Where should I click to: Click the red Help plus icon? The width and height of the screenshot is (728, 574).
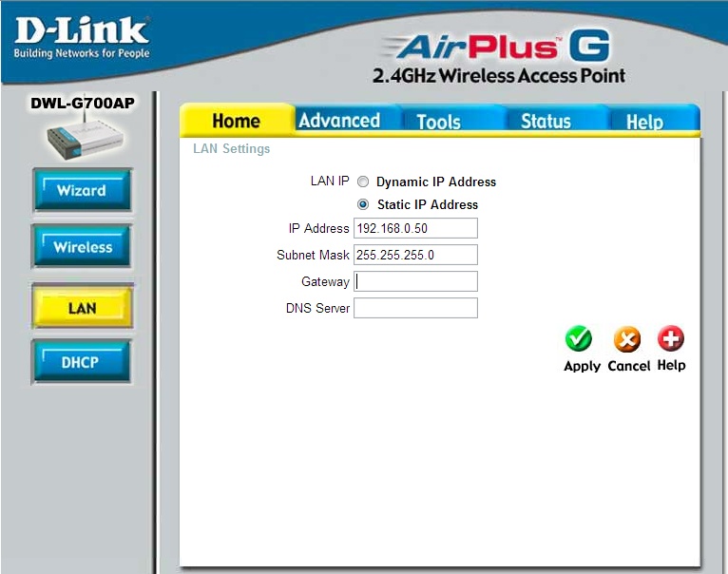(671, 338)
